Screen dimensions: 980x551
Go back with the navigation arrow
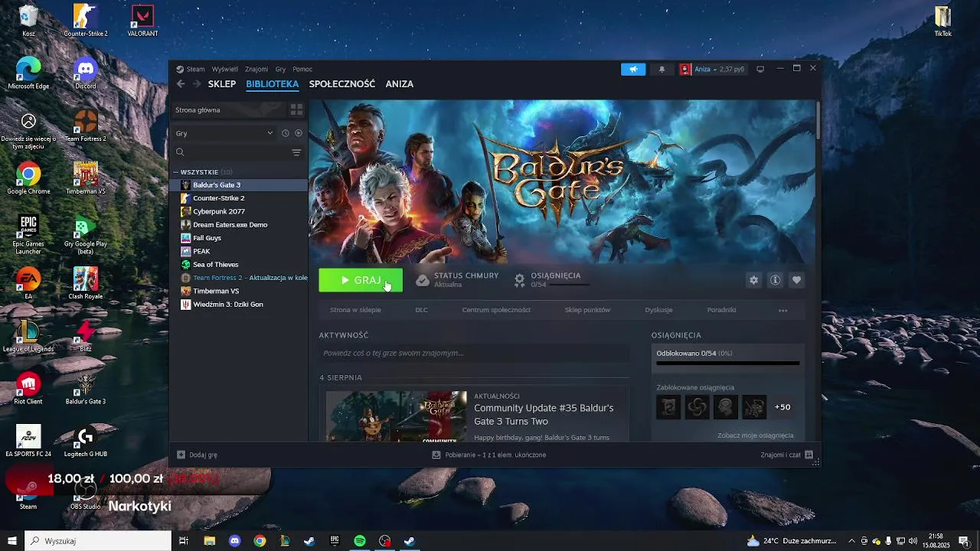click(181, 84)
